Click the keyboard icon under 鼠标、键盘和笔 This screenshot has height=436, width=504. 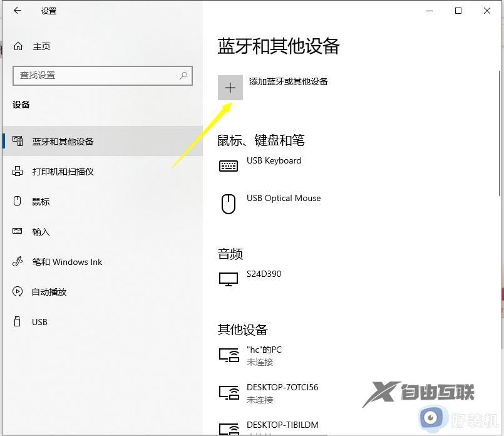(x=228, y=165)
